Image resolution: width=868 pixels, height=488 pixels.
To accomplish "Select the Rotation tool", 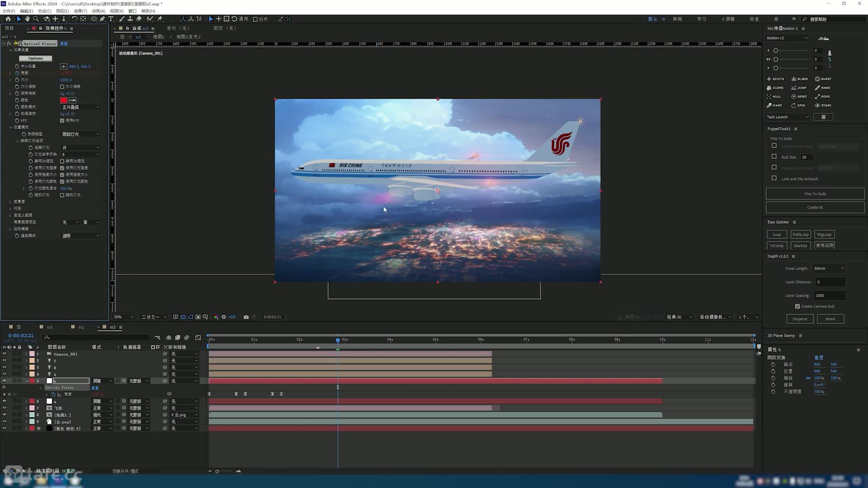I will point(74,19).
